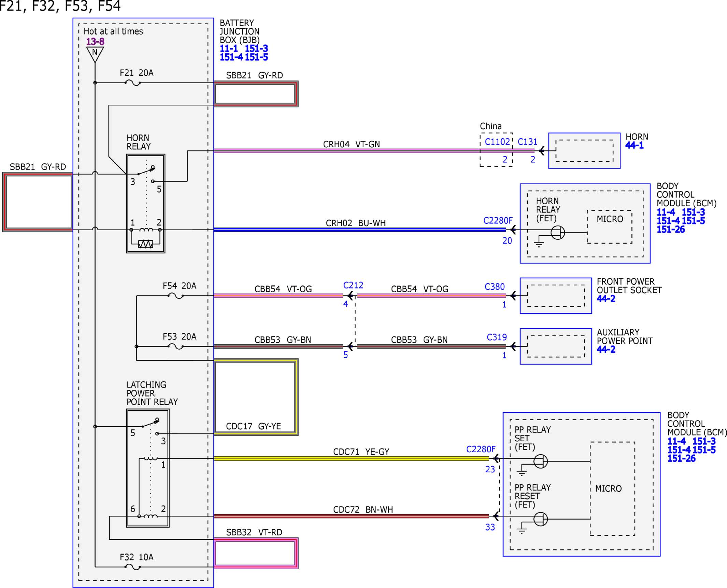Click the N triangle power source symbol
Image resolution: width=727 pixels, height=588 pixels.
[95, 55]
